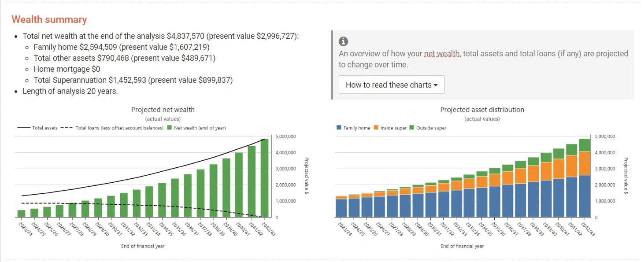
Task: Toggle Total loans legend entry
Action: [111, 128]
